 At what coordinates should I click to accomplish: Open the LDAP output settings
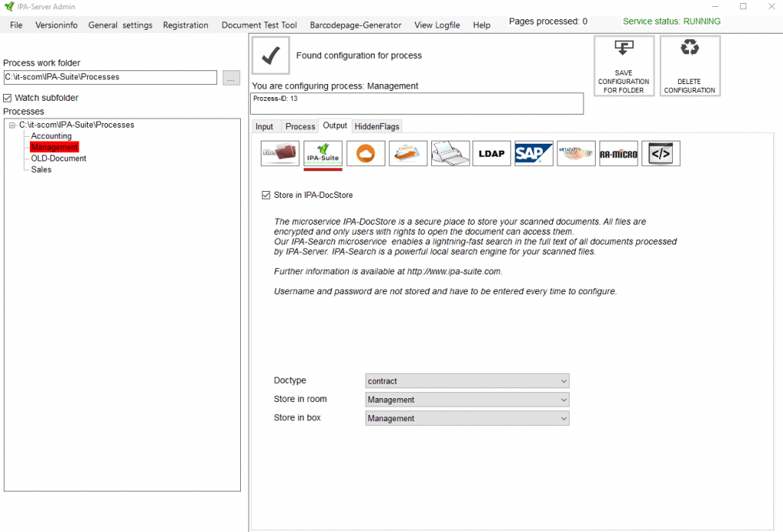pos(492,154)
